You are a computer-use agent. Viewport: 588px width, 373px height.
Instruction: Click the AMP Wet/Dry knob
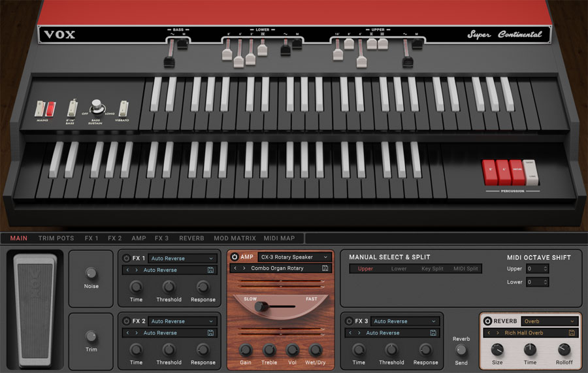[x=316, y=349]
